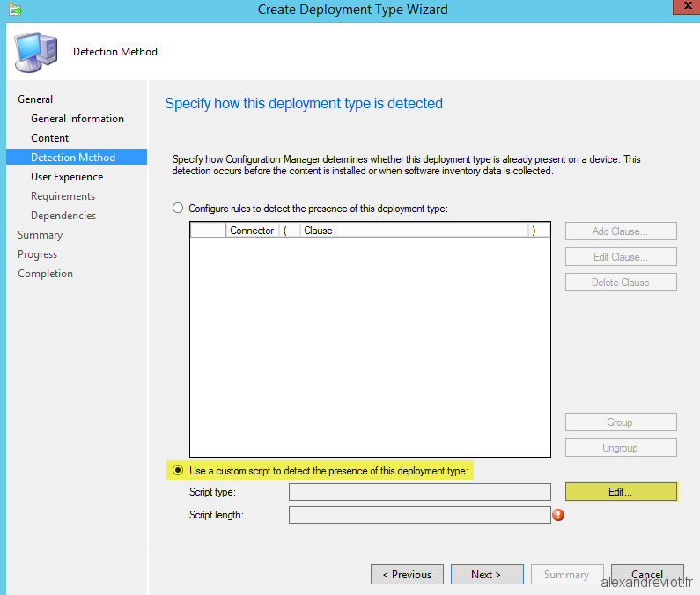
Task: Click the 'Detection Method' header title
Action: click(x=115, y=52)
